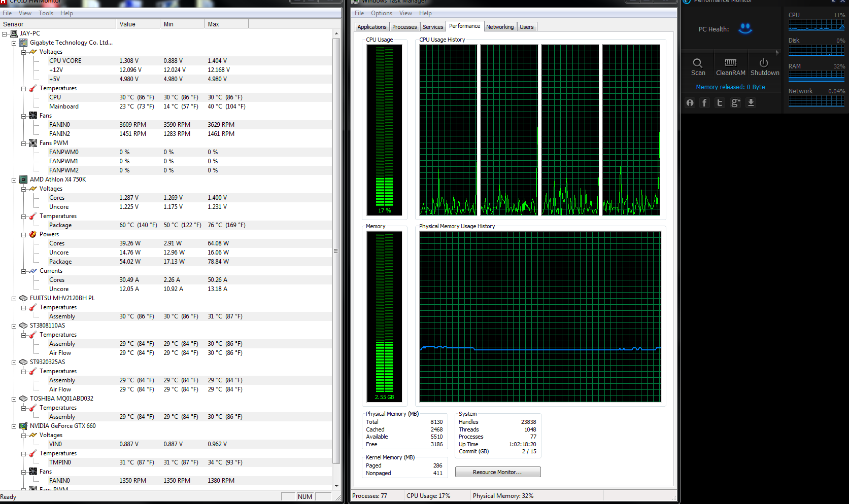Click the Voltages icon under Gigabyte Technology
The image size is (849, 504).
tap(33, 52)
